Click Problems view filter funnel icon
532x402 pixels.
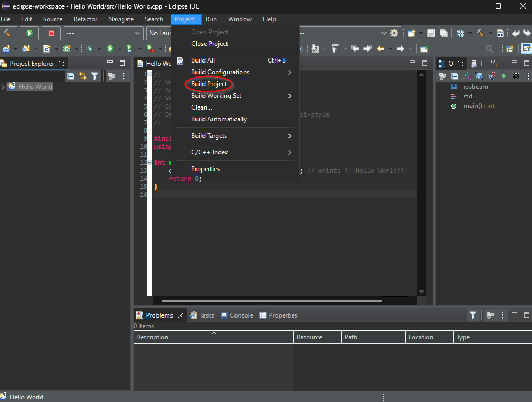[x=473, y=315]
